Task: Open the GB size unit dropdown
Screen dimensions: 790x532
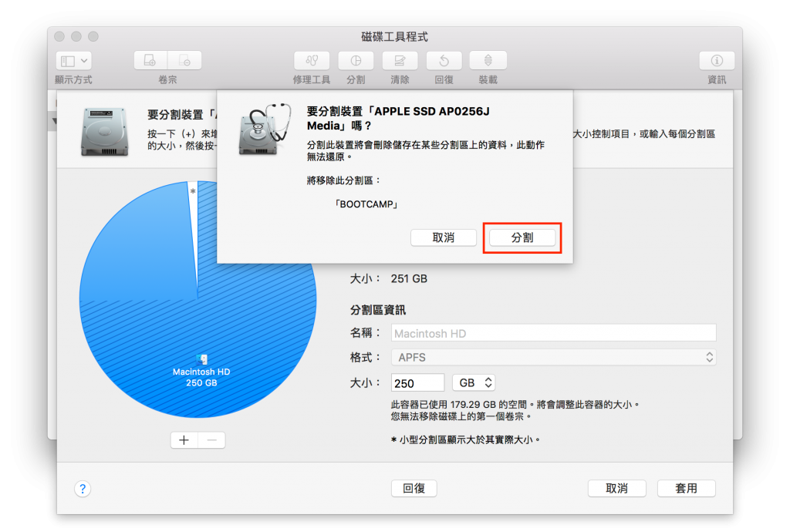Action: 474,382
